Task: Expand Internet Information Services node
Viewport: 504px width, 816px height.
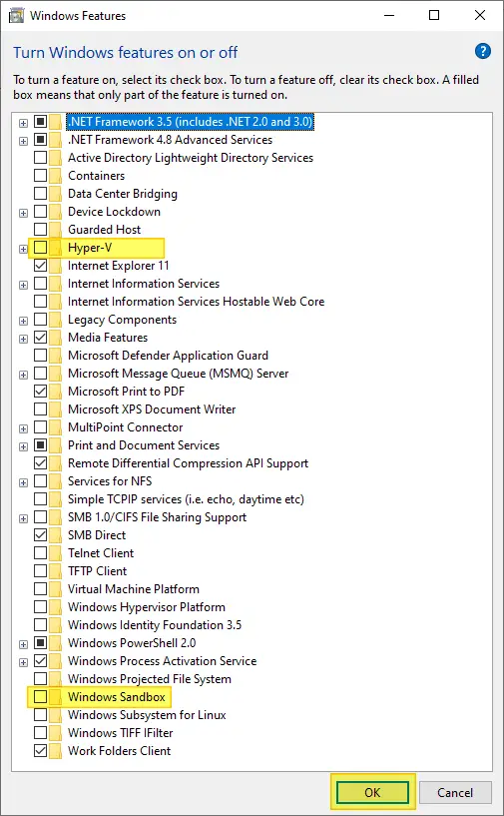Action: pos(23,285)
